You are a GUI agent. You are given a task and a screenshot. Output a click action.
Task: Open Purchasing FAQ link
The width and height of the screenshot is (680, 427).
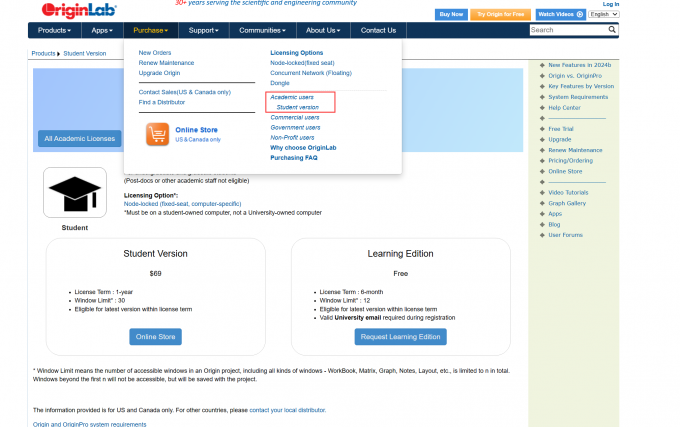tap(294, 158)
